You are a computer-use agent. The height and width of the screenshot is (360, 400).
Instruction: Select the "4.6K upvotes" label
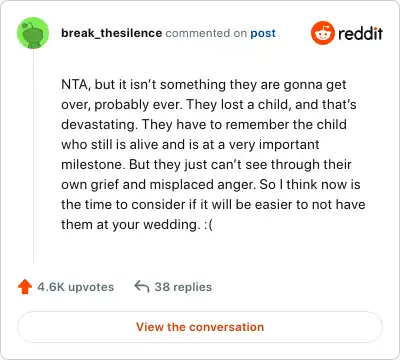click(76, 287)
